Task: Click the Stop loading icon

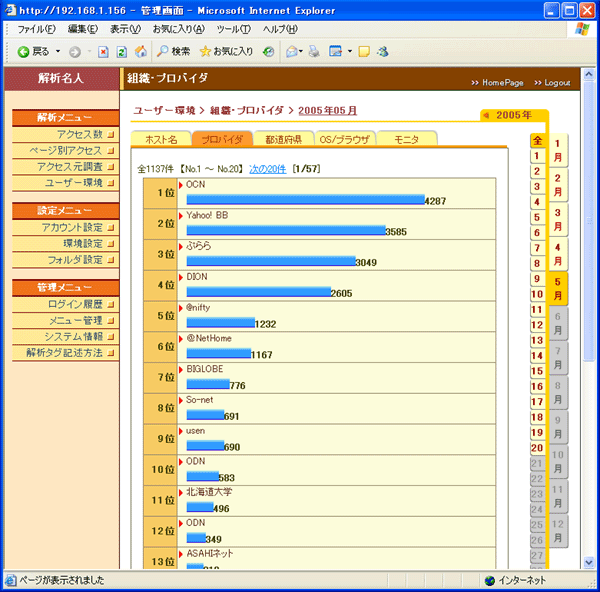Action: (x=103, y=52)
